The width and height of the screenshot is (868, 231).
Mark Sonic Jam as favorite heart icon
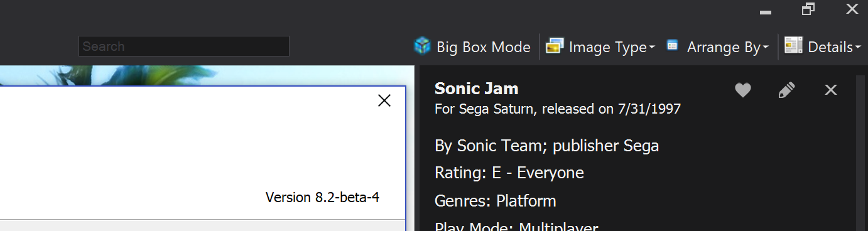pyautogui.click(x=743, y=90)
